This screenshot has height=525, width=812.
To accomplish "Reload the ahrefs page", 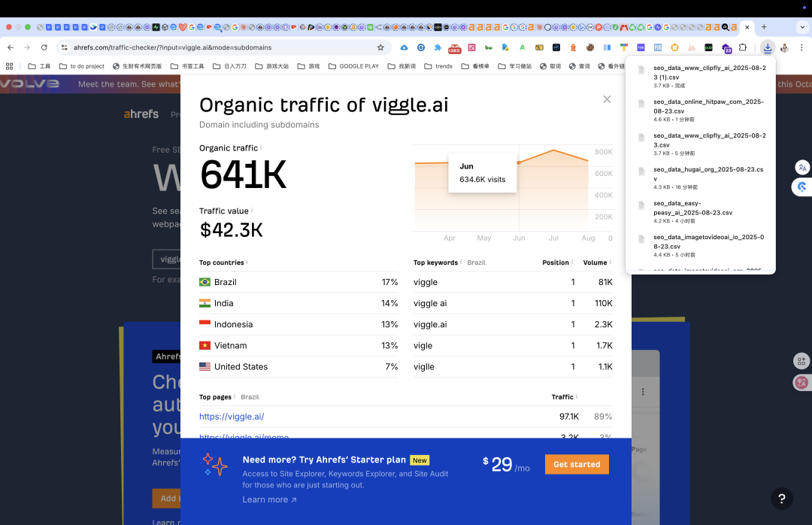I will tap(44, 47).
